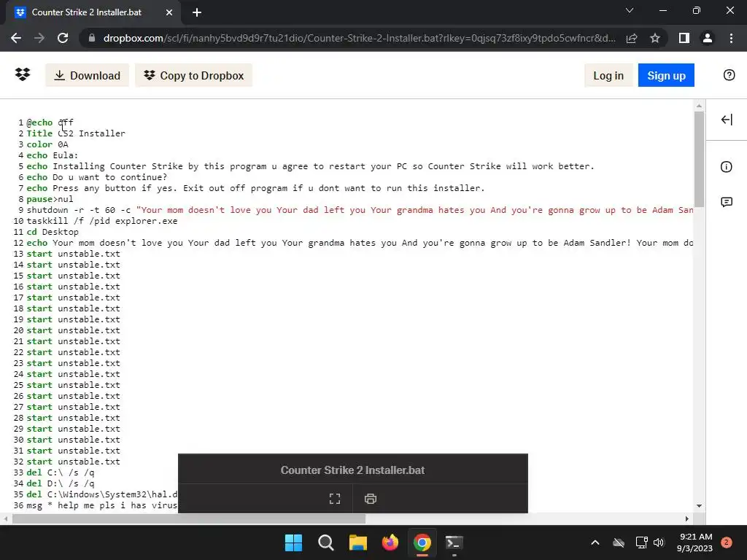The width and height of the screenshot is (747, 560).
Task: Click 'echo Do u want to continue?' line
Action: [x=97, y=177]
